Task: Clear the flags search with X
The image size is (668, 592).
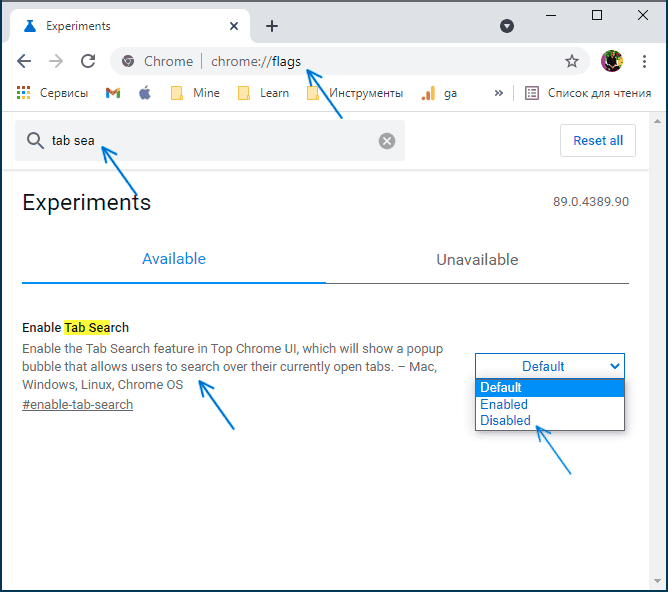Action: coord(387,141)
